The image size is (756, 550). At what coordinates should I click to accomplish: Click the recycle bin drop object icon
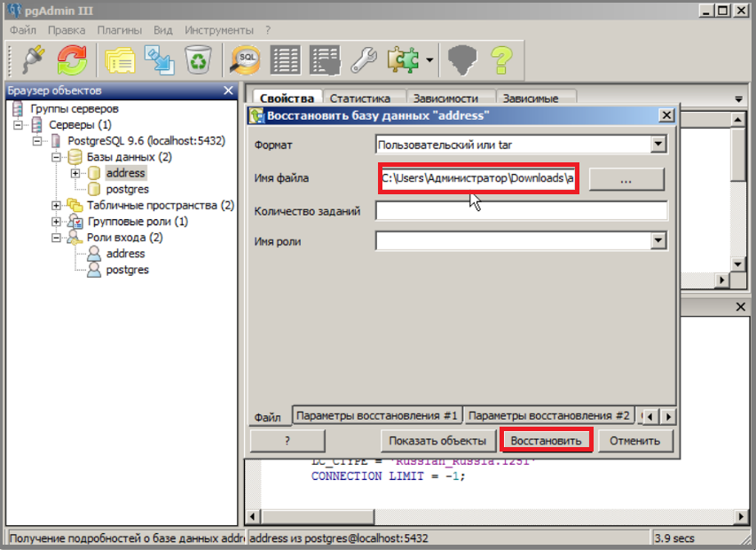(x=198, y=59)
